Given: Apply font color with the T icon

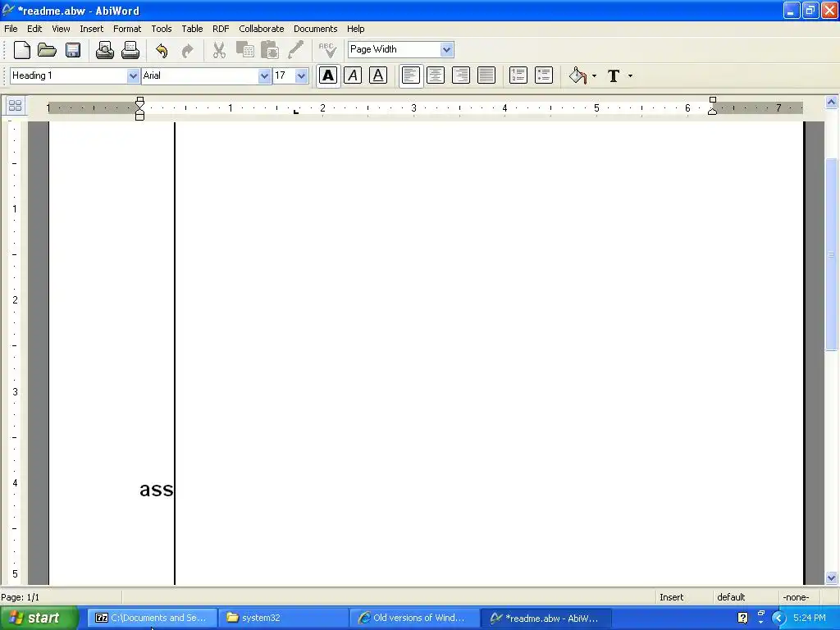Looking at the screenshot, I should pos(614,75).
